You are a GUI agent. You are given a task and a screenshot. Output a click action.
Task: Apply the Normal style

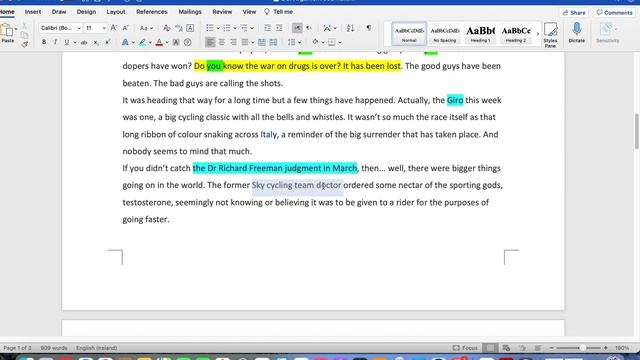tap(409, 33)
